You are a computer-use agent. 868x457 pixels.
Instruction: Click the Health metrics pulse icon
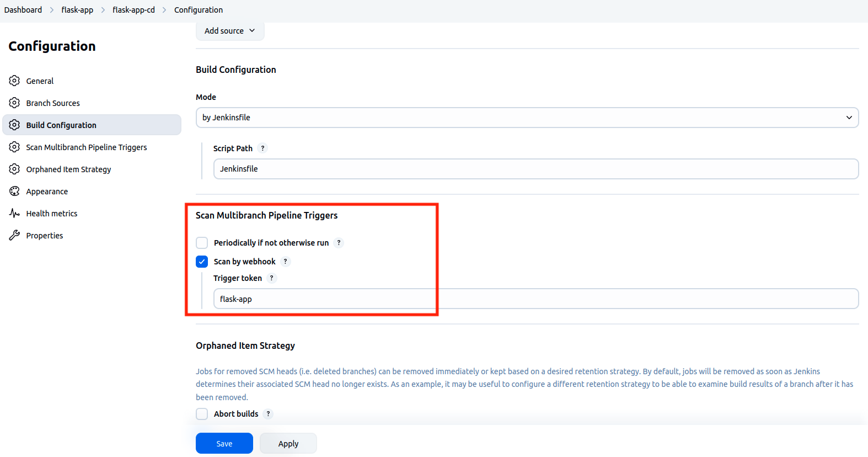pyautogui.click(x=14, y=213)
